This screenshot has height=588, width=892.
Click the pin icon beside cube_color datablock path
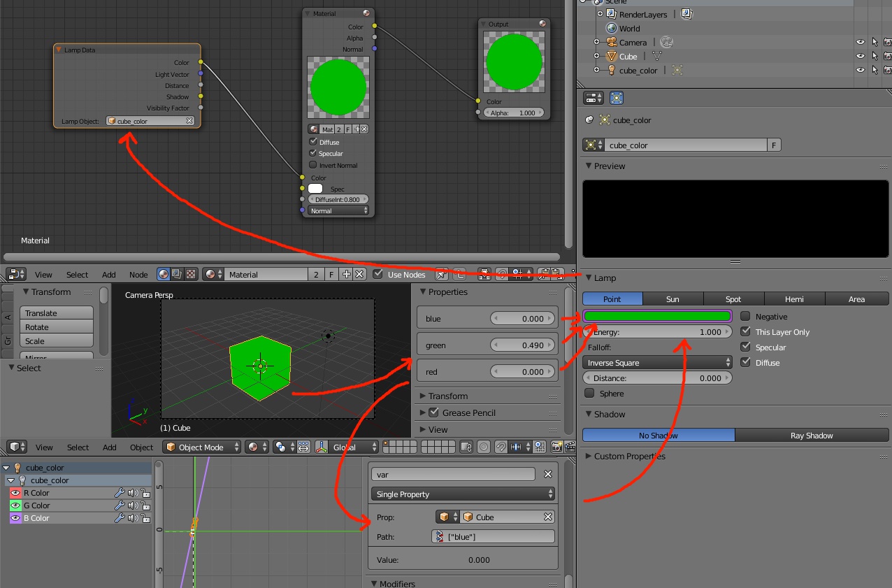[x=589, y=120]
